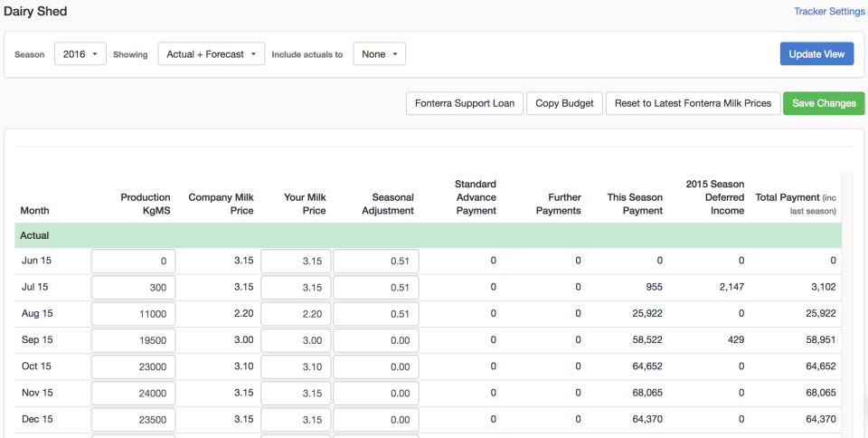Expand the Showing Actual + Forecast dropdown

[x=211, y=54]
